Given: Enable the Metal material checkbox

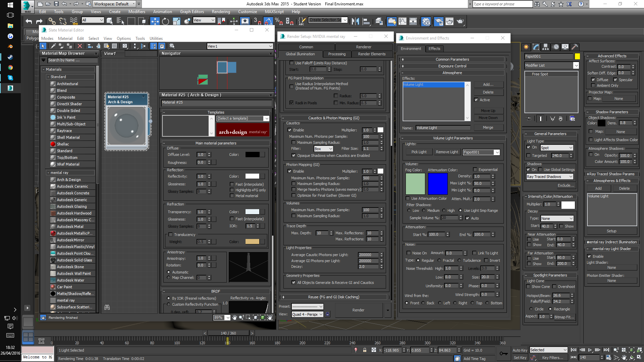Looking at the screenshot, I should tap(232, 196).
